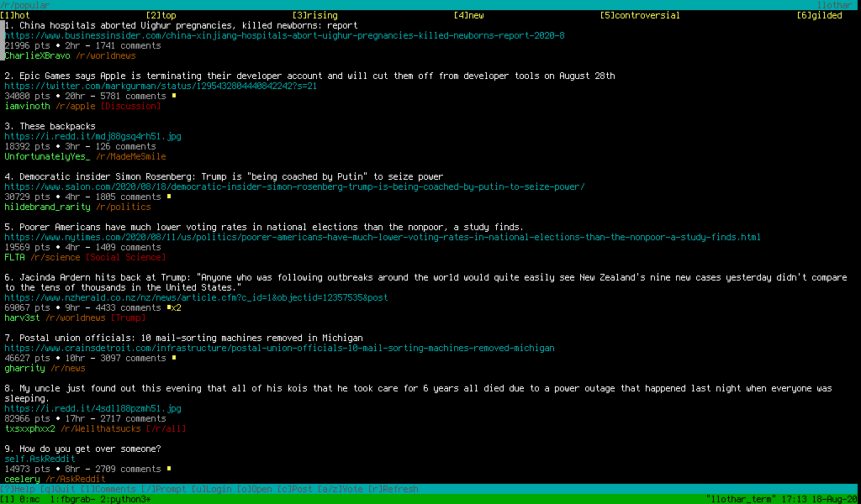Click the [Discussion] flair on the Apple post
Screen dimensions: 861x504
130,106
